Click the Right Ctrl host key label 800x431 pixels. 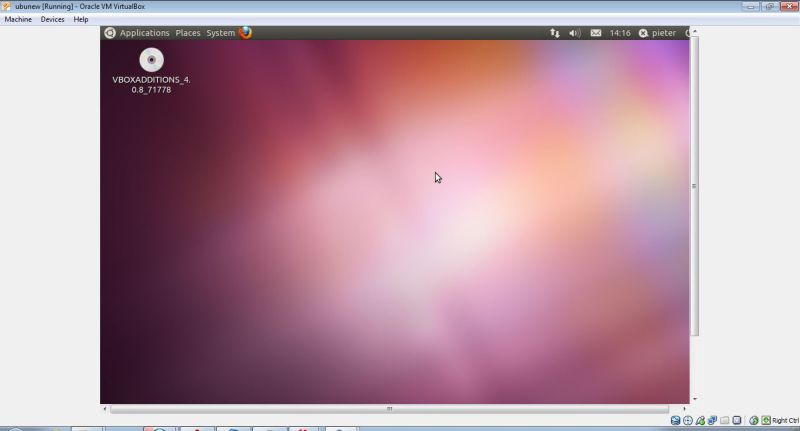786,420
